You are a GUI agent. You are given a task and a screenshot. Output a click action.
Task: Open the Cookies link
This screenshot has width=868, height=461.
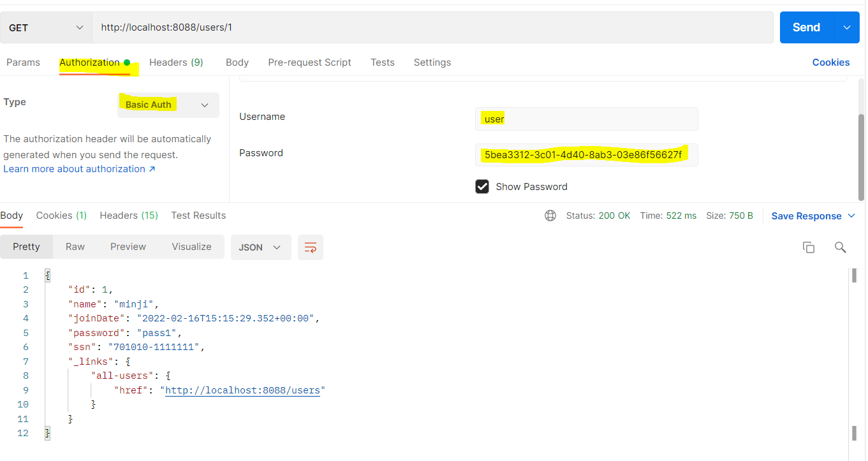(831, 62)
